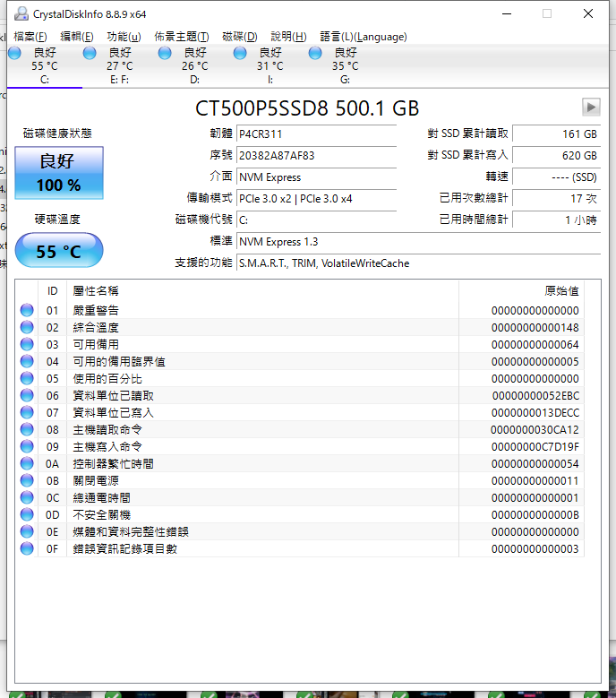Viewport: 616px width, 698px height.
Task: Open the 磁碟(D) menu
Action: tap(240, 37)
